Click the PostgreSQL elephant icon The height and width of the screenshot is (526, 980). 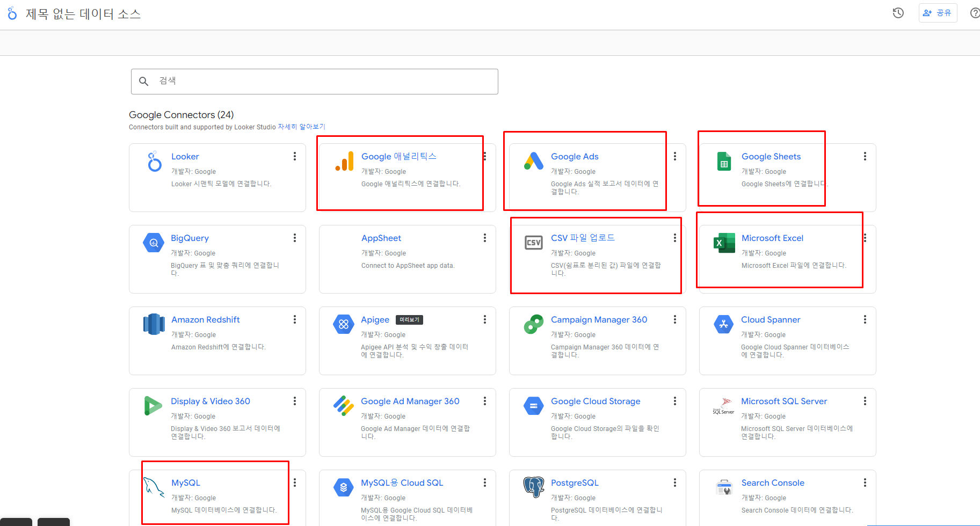point(534,487)
